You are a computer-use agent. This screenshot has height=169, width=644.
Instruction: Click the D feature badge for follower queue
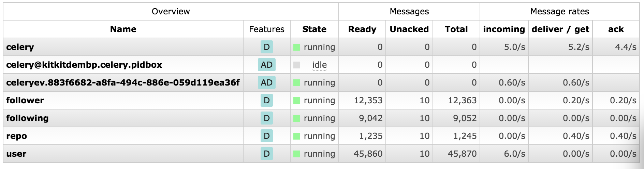click(x=266, y=100)
